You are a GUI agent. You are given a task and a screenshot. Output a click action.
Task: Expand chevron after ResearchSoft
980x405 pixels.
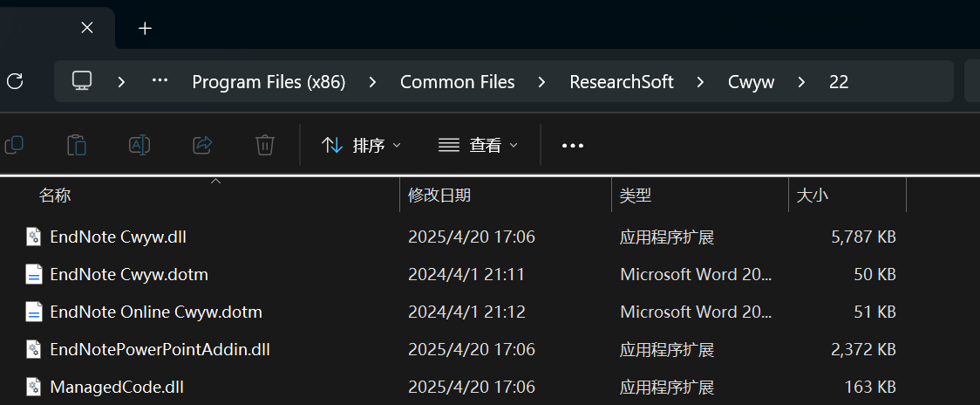pyautogui.click(x=700, y=81)
